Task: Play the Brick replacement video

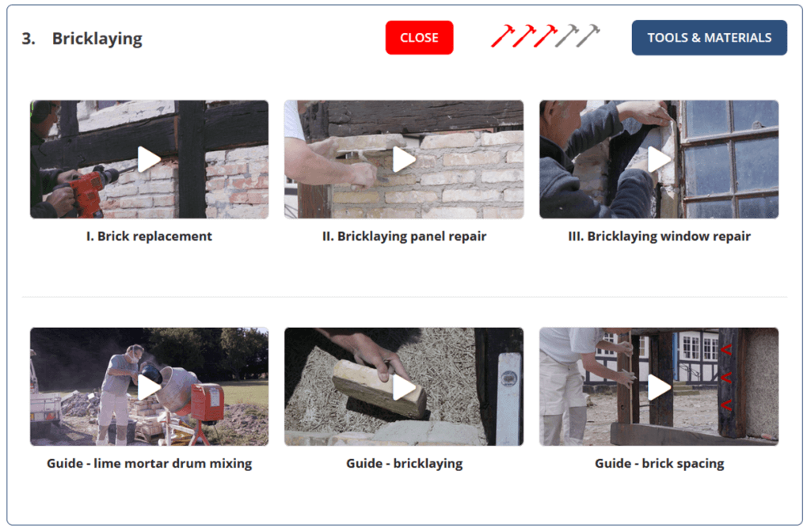Action: (x=149, y=159)
